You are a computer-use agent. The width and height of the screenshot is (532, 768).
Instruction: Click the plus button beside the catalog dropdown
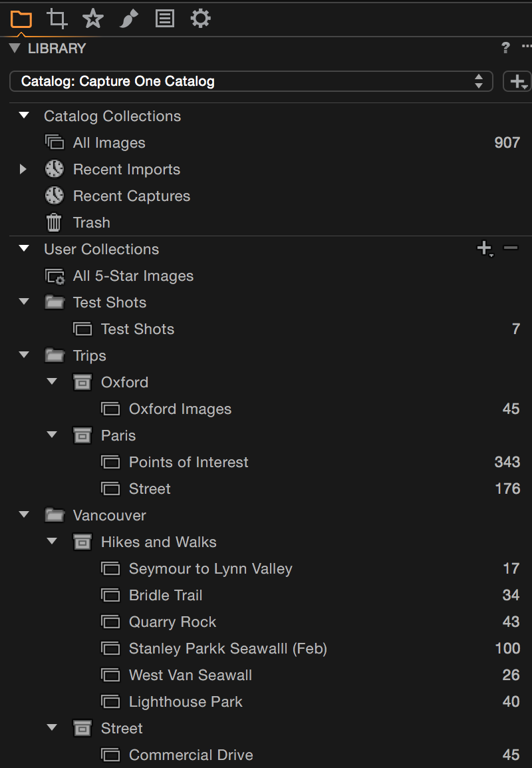pos(517,81)
